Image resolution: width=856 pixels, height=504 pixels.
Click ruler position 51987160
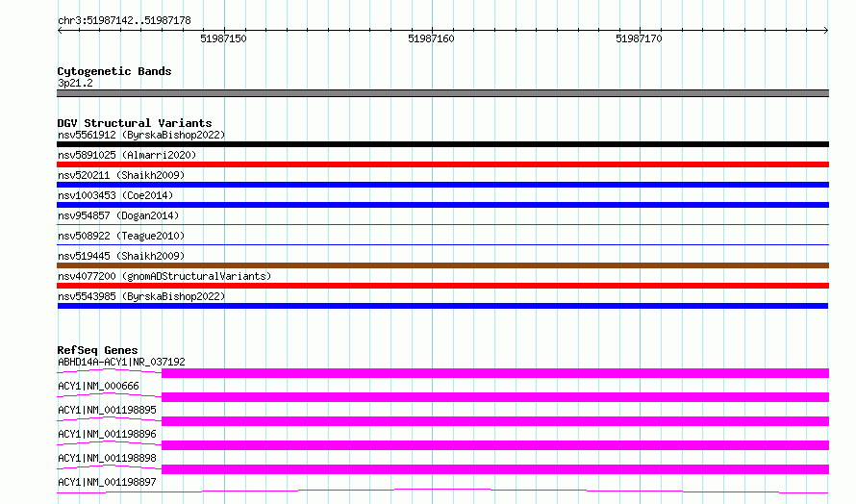[431, 38]
